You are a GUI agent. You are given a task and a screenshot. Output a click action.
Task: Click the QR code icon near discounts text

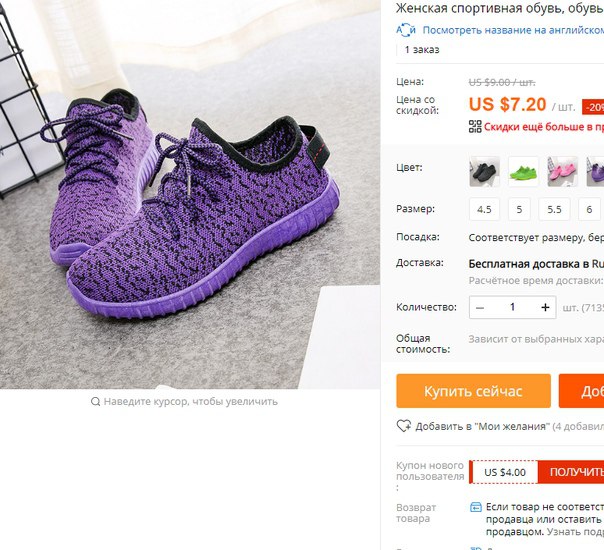(x=475, y=126)
